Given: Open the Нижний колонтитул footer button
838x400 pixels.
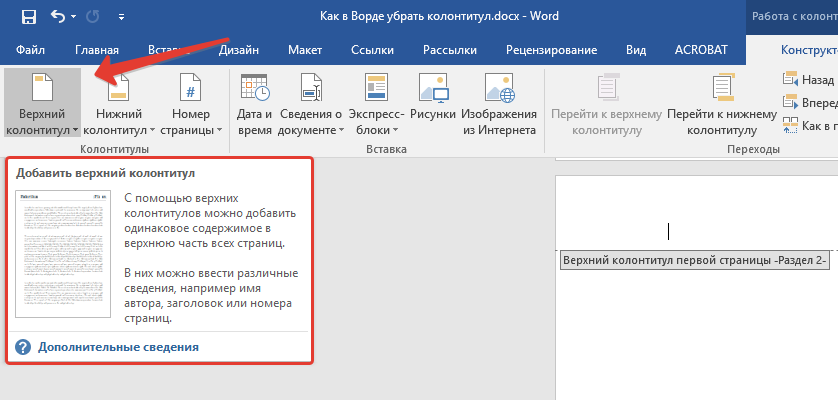Looking at the screenshot, I should [x=120, y=104].
